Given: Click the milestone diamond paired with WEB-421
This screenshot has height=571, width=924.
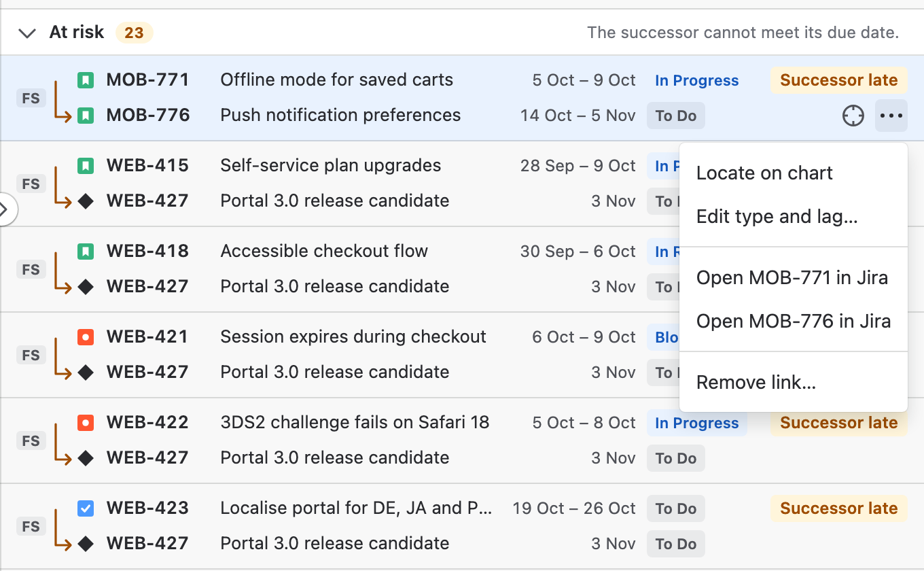Looking at the screenshot, I should pos(85,373).
